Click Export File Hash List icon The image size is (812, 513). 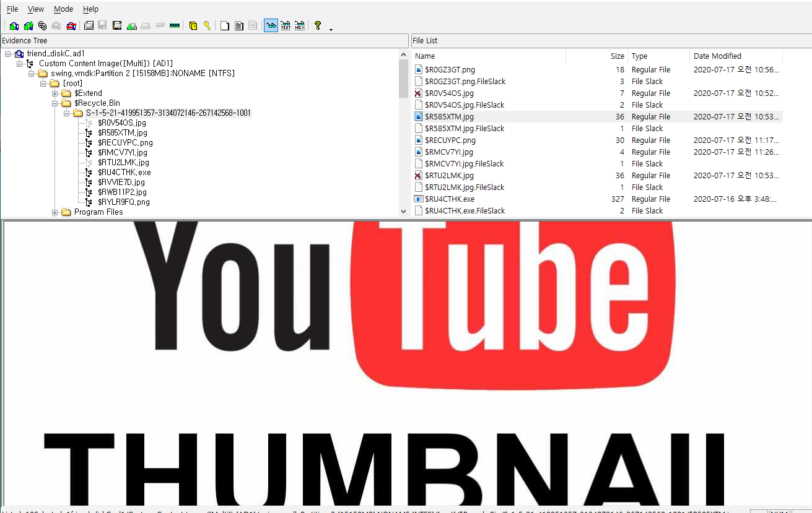[x=238, y=26]
